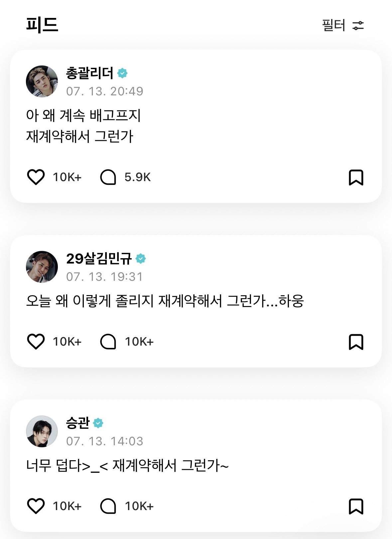This screenshot has width=392, height=539.
Task: Open the 총괄리더 username link
Action: [x=90, y=73]
